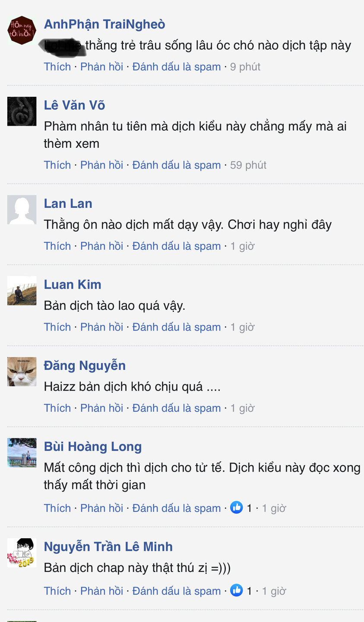The height and width of the screenshot is (622, 364).
Task: Click the like thumb icon on Bùi Hoàng Long's comment
Action: pyautogui.click(x=237, y=508)
